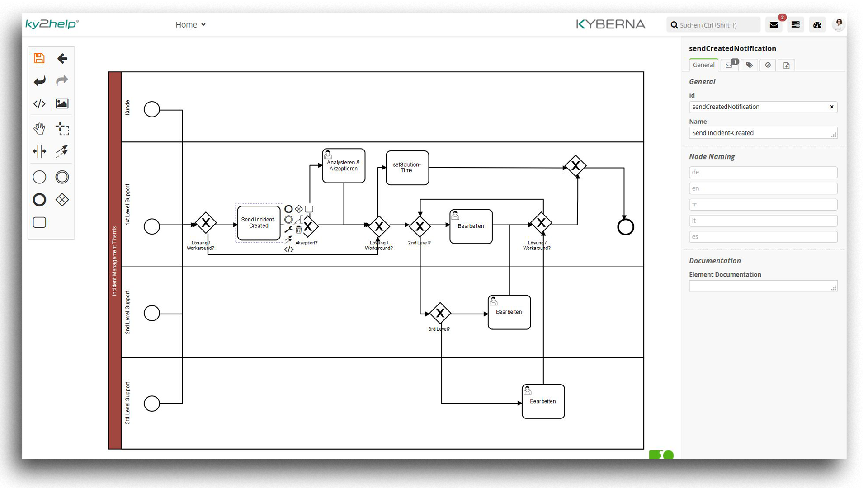The height and width of the screenshot is (488, 868).
Task: Click the 'de' node naming field
Action: coord(763,172)
